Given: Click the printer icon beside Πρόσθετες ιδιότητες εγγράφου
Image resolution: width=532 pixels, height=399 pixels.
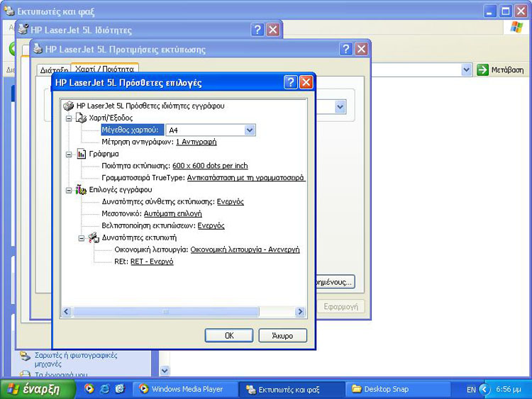Looking at the screenshot, I should click(69, 106).
